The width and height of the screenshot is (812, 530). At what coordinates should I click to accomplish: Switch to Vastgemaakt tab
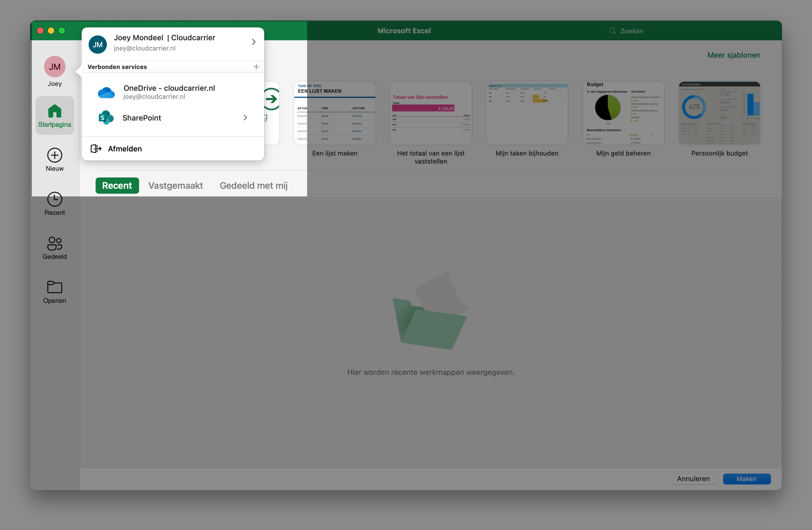pos(175,185)
